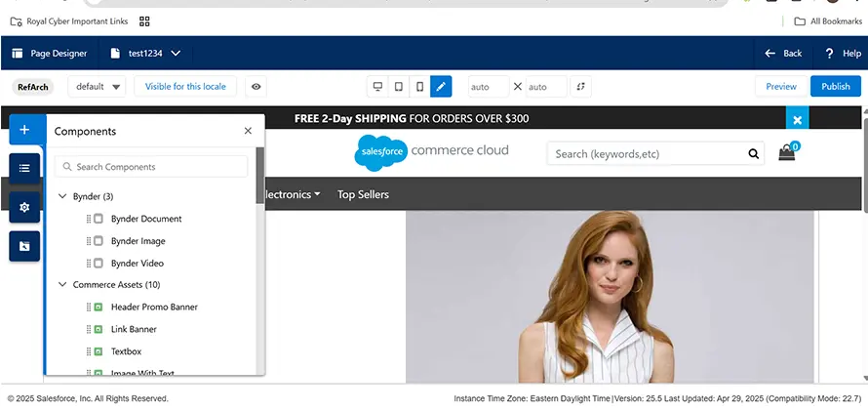
Task: Click the Visible for this locale button
Action: coord(185,87)
